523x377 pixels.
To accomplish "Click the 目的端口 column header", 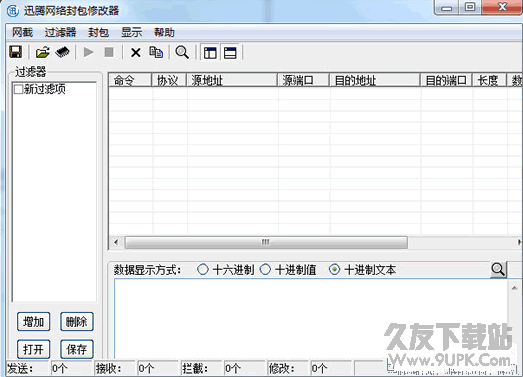I will (x=446, y=80).
